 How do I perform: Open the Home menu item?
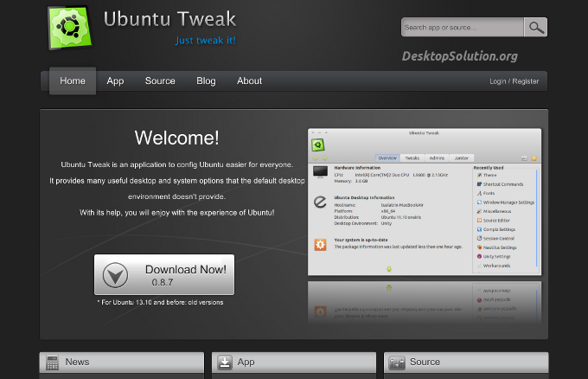pos(73,81)
